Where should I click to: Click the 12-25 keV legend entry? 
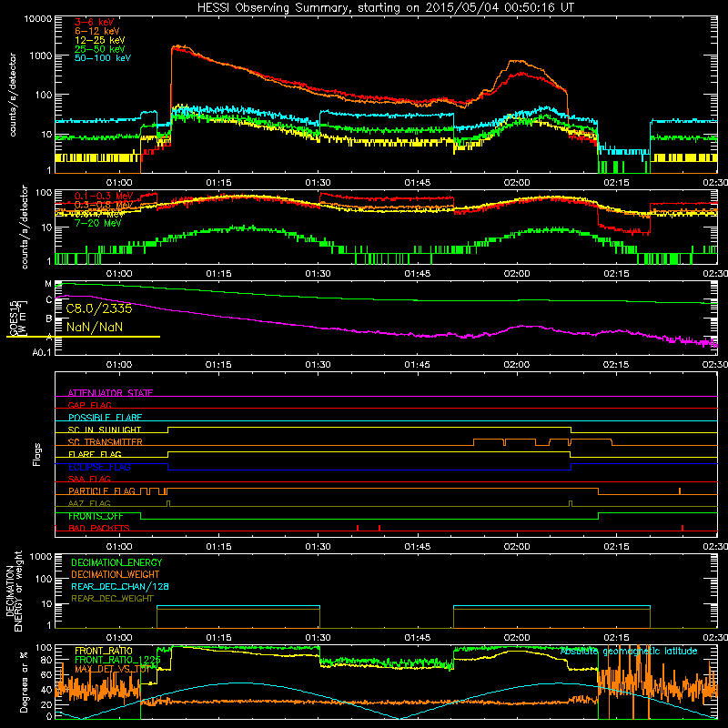(99, 40)
